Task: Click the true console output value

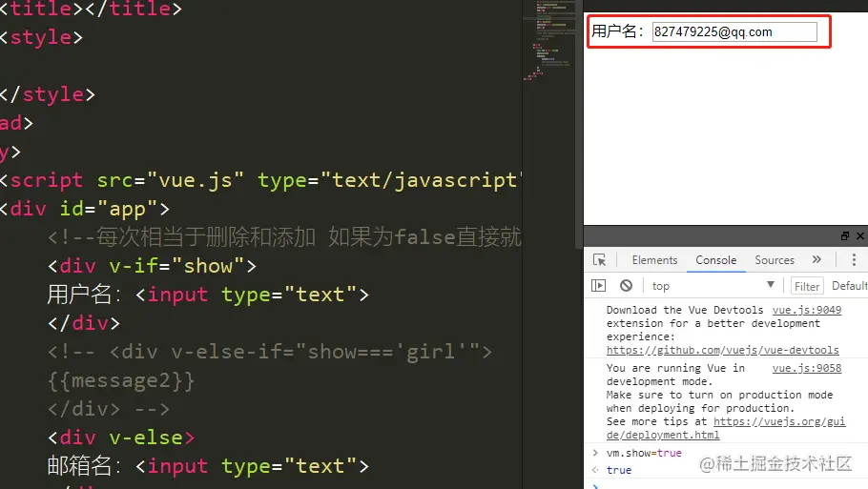Action: point(619,470)
